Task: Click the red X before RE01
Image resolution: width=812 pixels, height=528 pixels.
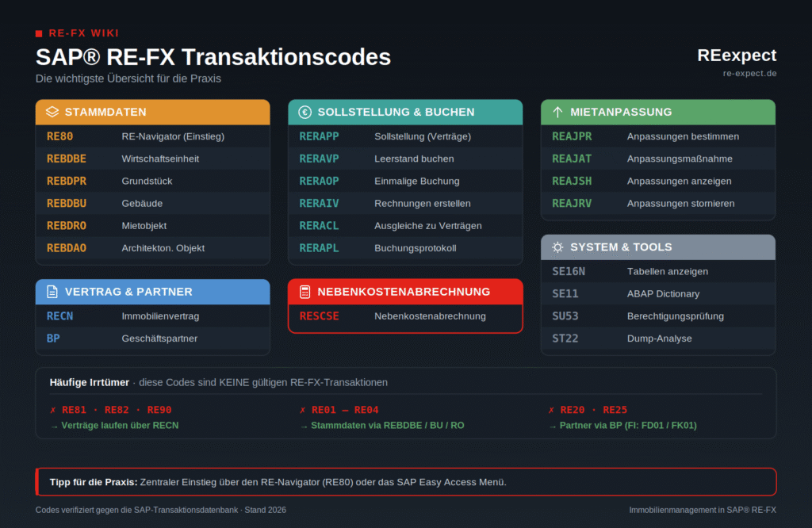Action: (302, 410)
